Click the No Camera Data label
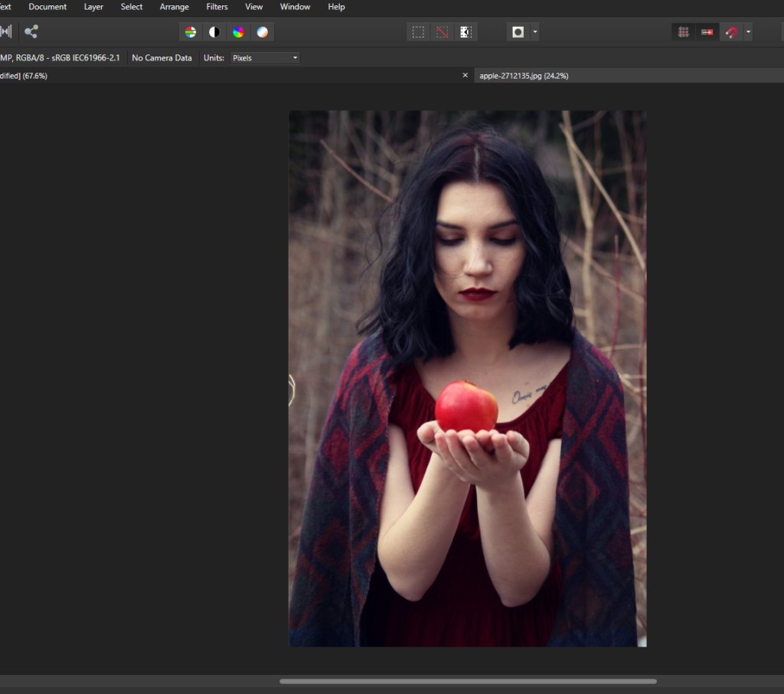The width and height of the screenshot is (784, 694). (162, 58)
